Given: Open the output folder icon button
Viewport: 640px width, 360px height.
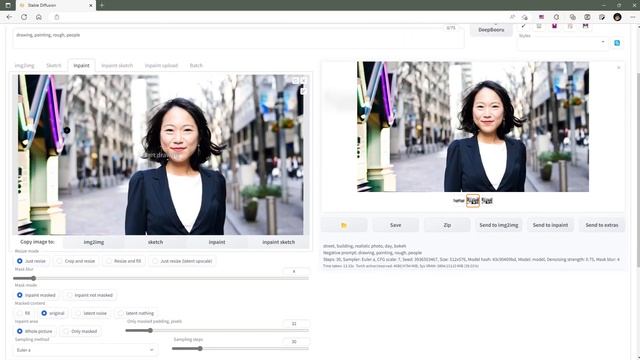Looking at the screenshot, I should [344, 225].
